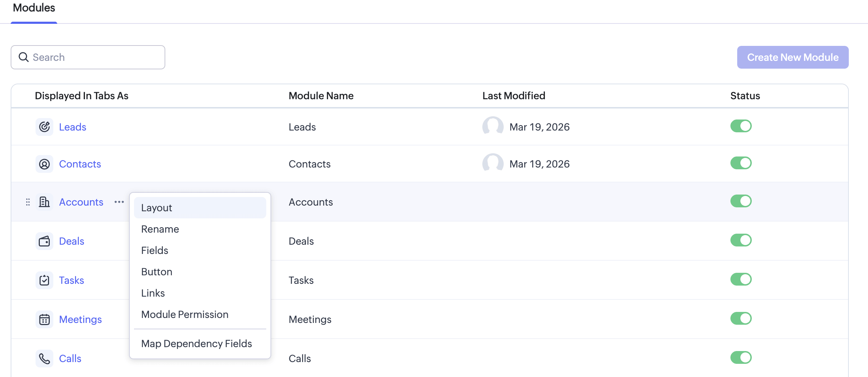Click the Deals wallet icon
This screenshot has height=377, width=868.
44,241
